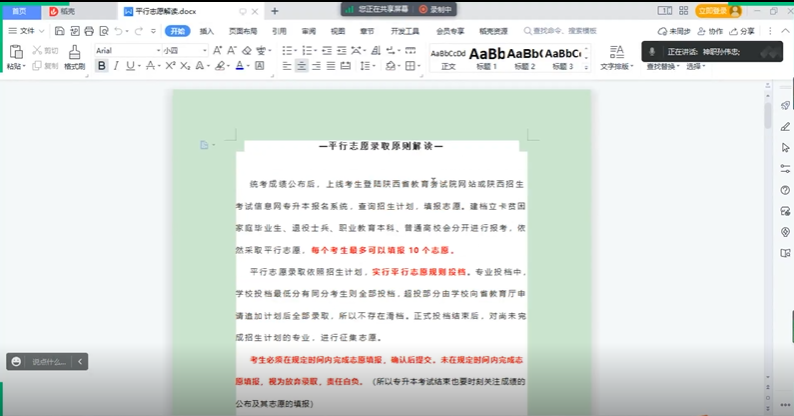Expand the 文件 file menu

tap(26, 31)
